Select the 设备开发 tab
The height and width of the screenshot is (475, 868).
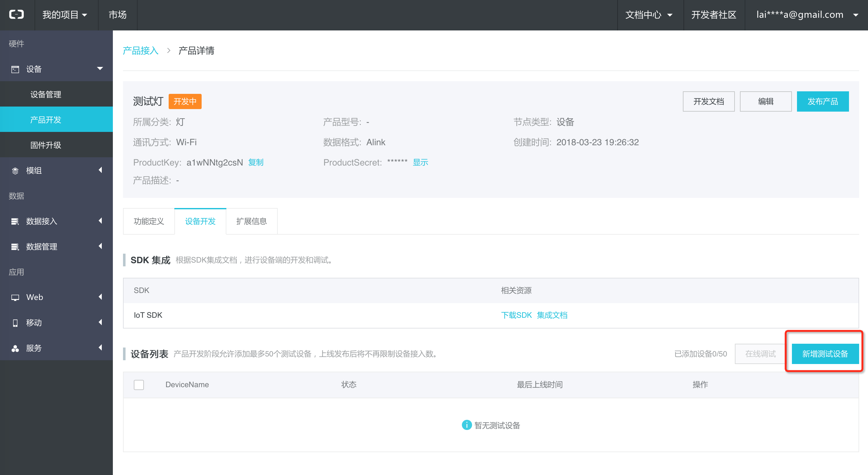click(200, 221)
